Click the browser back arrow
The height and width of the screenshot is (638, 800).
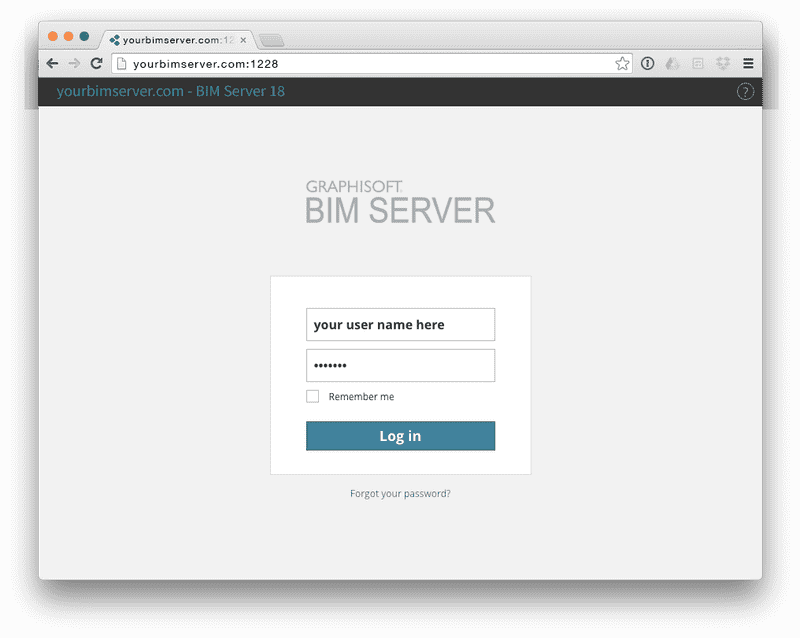52,63
